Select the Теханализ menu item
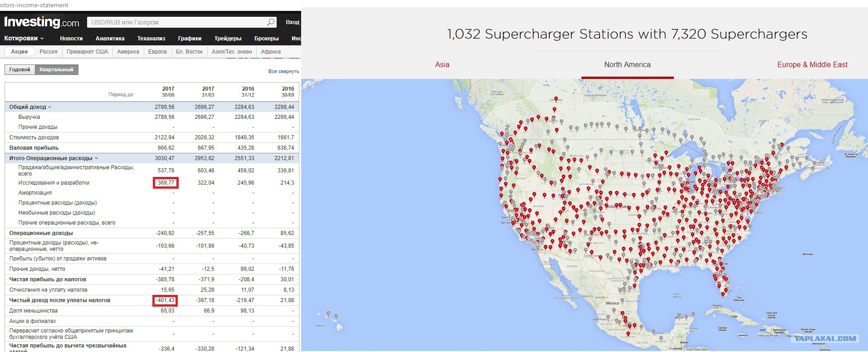 (151, 39)
